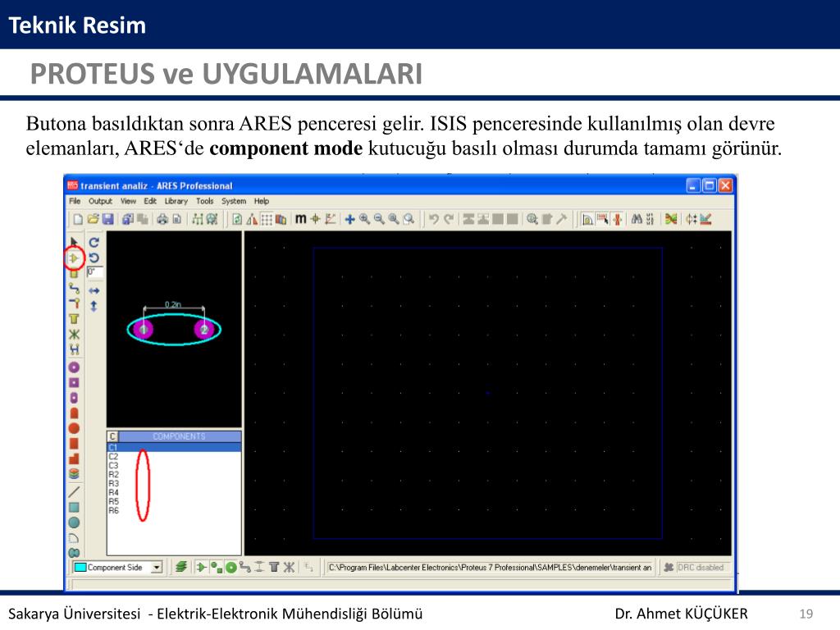
Task: Select the Round through-hole pad tool
Action: pos(74,367)
